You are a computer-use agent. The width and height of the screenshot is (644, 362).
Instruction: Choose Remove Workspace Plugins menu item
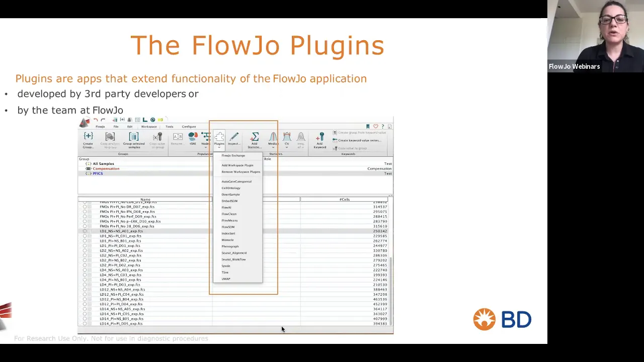coord(241,172)
